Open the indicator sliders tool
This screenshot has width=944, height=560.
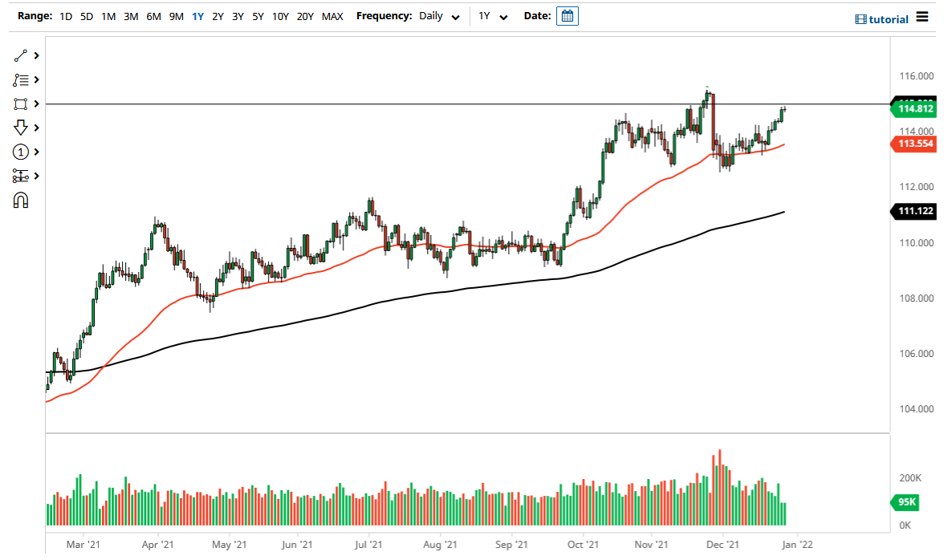pyautogui.click(x=22, y=175)
